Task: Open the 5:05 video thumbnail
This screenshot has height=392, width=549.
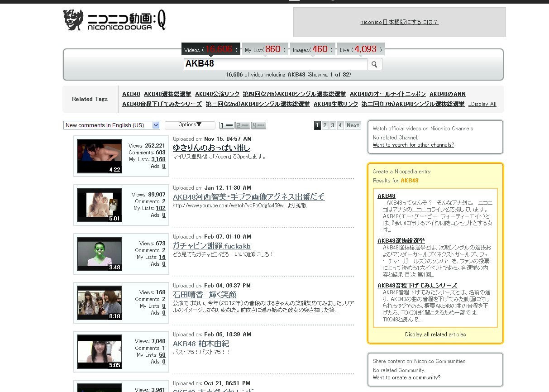Action: 100,352
